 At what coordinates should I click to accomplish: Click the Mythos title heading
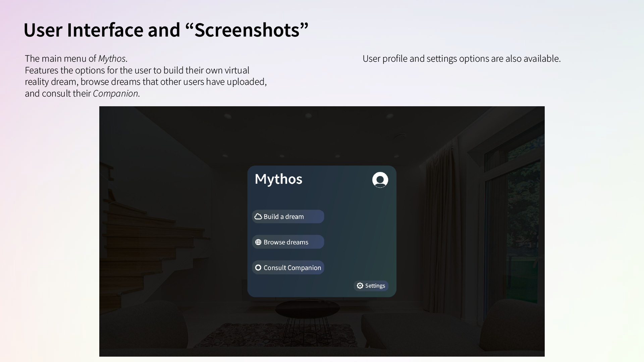click(278, 179)
